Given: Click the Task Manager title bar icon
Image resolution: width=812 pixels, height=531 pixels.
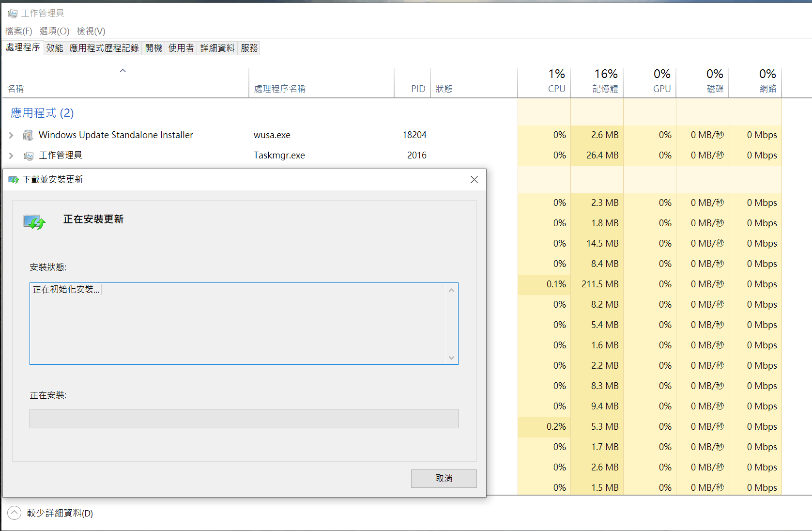Looking at the screenshot, I should 13,14.
